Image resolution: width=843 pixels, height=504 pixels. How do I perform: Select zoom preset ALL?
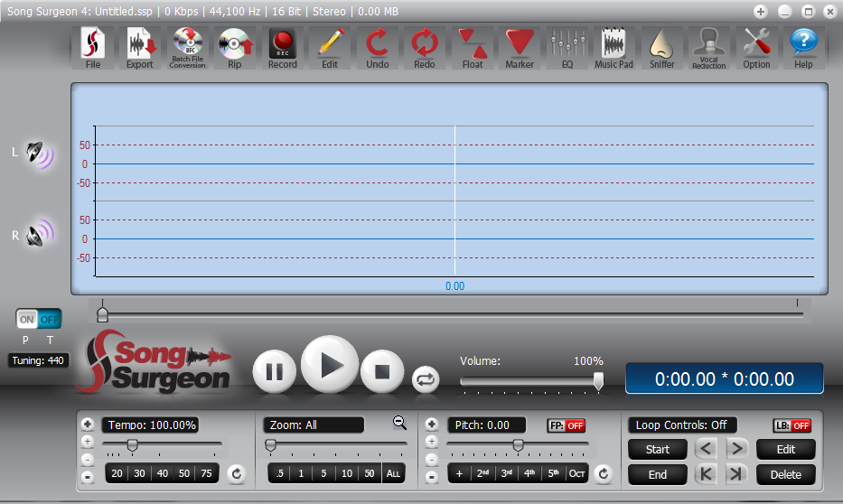click(393, 473)
